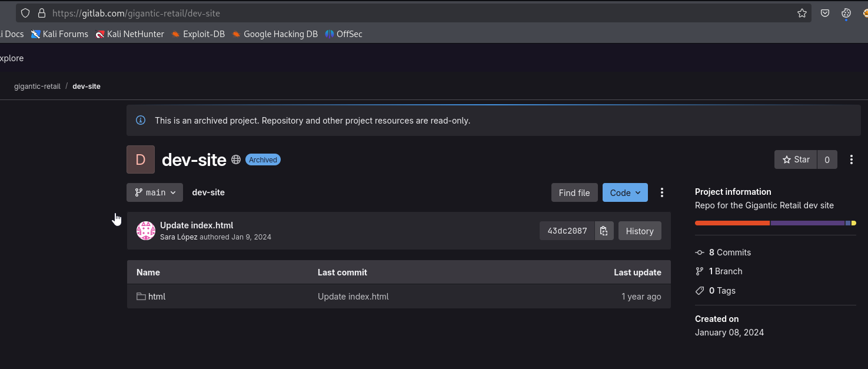The image size is (868, 369).
Task: Open the main branch selector dropdown
Action: point(155,192)
